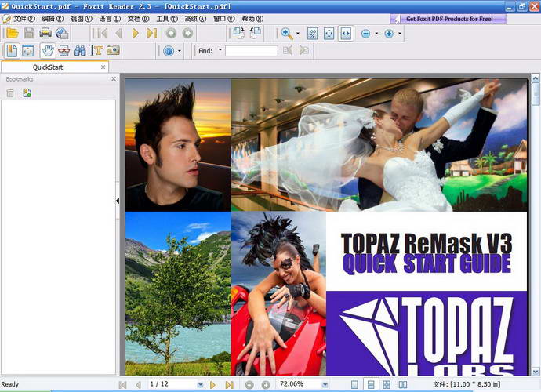Close the Bookmarks panel
The image size is (541, 392).
pos(114,79)
